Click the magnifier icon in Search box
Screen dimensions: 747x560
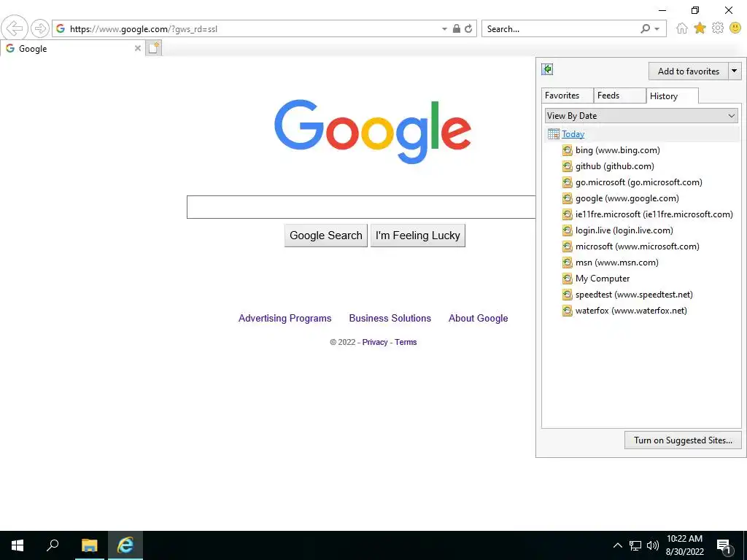pyautogui.click(x=645, y=28)
